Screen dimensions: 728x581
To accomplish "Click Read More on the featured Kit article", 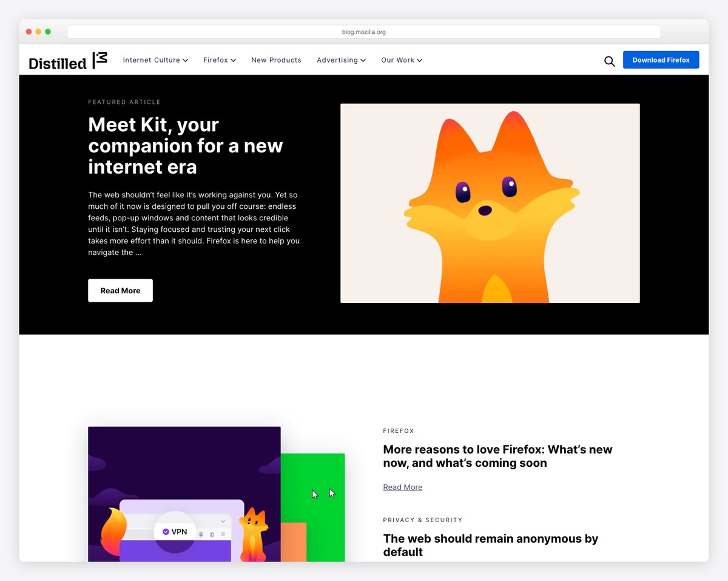I will point(120,290).
